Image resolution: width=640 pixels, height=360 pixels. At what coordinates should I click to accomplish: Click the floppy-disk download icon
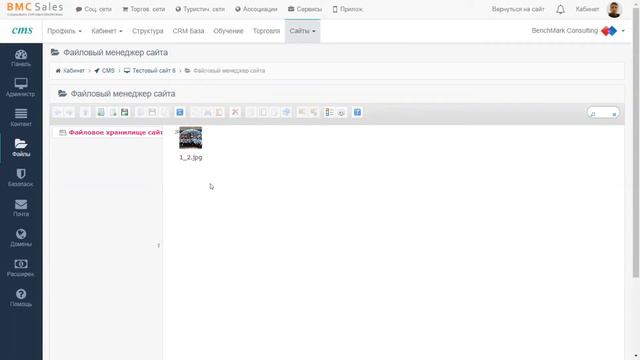coord(152,112)
